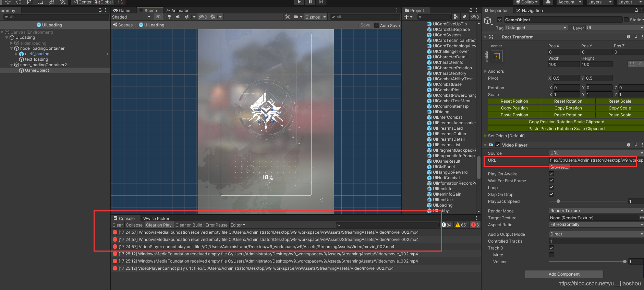
Task: Toggle 2D view mode
Action: (x=158, y=17)
